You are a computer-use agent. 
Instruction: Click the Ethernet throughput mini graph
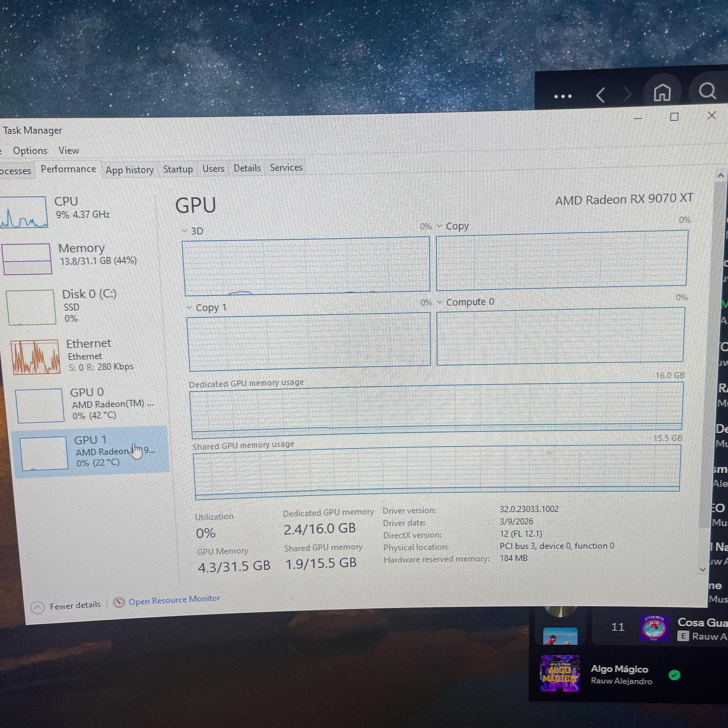point(36,357)
